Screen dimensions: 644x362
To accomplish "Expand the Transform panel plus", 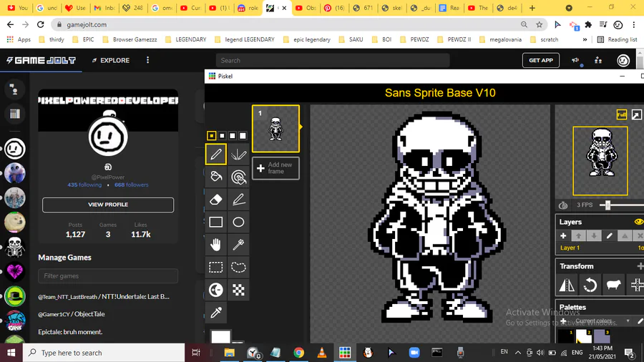I will coord(640,266).
